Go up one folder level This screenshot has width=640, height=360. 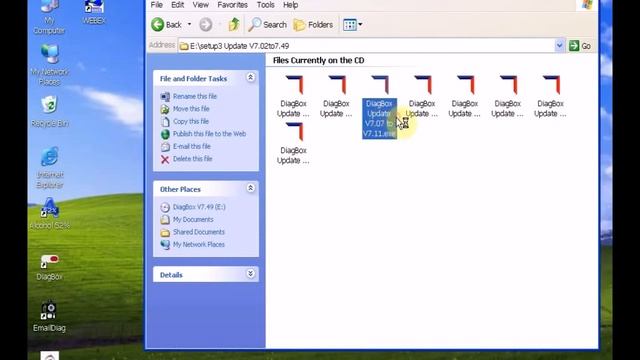click(234, 24)
